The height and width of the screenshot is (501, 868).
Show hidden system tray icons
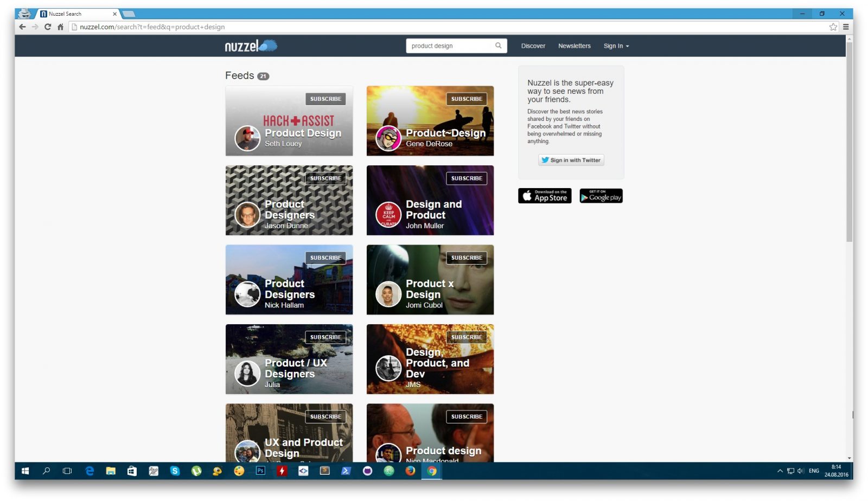pos(780,471)
